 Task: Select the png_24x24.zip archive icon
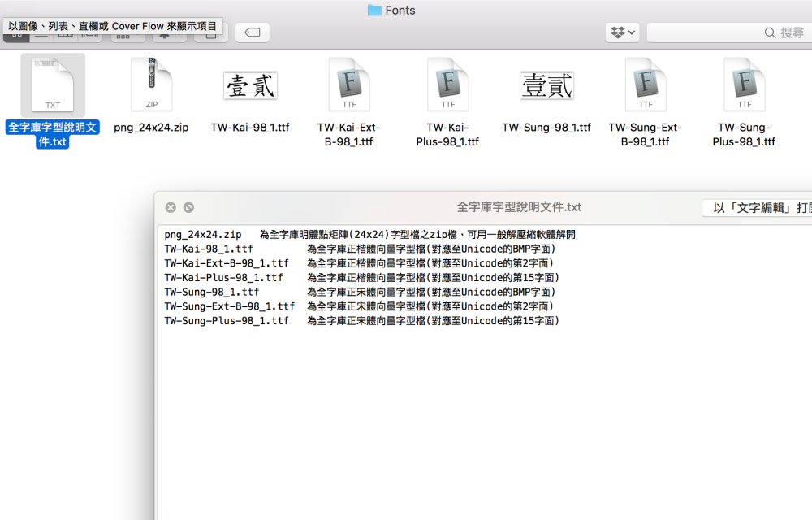click(152, 84)
